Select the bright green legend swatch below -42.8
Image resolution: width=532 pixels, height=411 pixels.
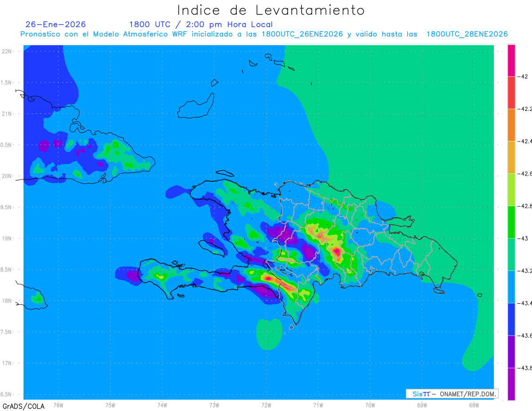(x=511, y=222)
